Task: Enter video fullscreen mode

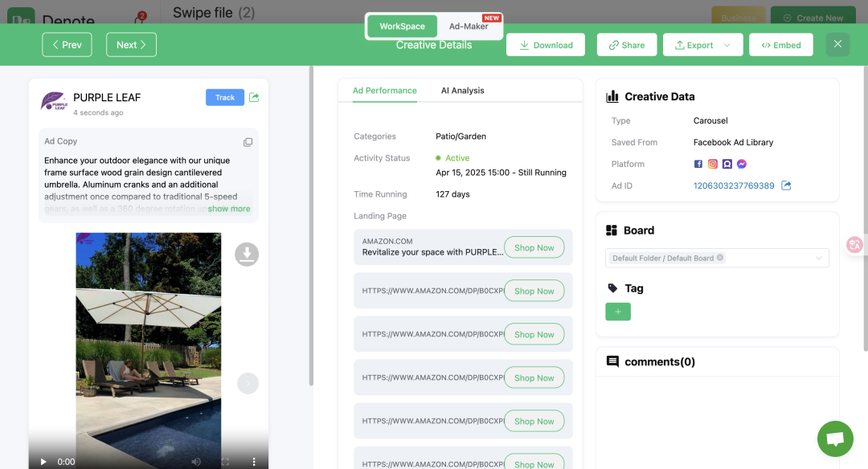Action: (x=225, y=461)
